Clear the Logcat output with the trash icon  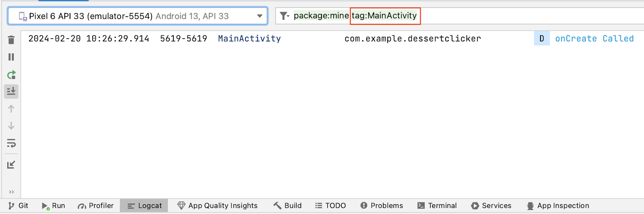(11, 40)
